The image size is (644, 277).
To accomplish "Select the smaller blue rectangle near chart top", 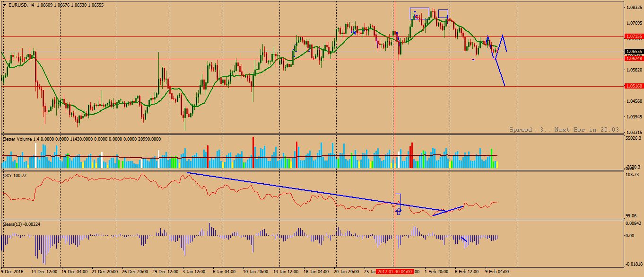I will [443, 14].
